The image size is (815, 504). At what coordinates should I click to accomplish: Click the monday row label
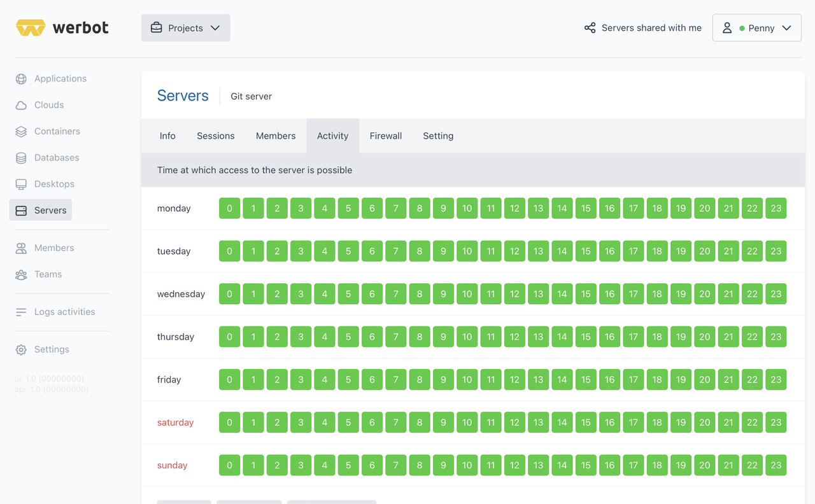(x=174, y=209)
